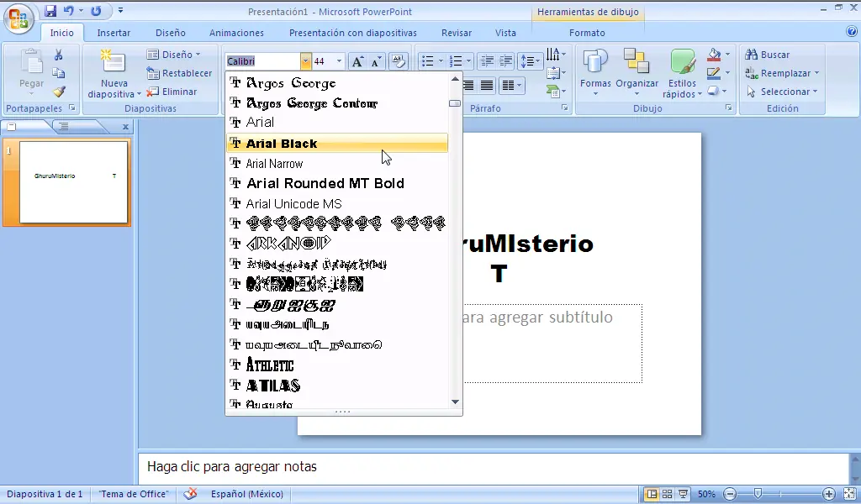Click the Pegar paste icon
Screen dimensions: 861x504
pos(31,61)
